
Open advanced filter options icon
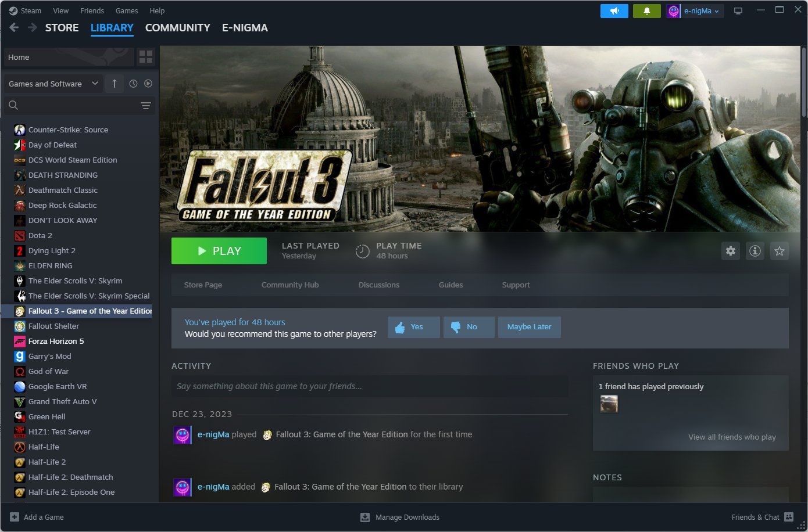[x=146, y=105]
